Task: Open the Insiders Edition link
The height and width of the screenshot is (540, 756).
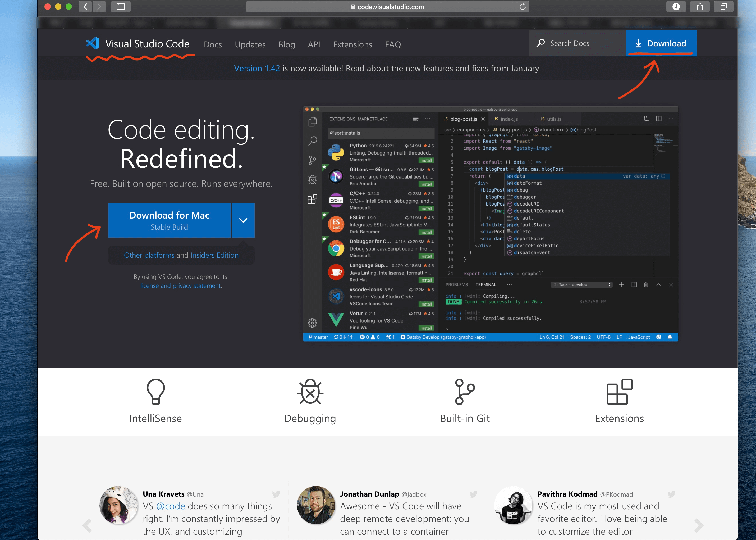Action: [214, 255]
